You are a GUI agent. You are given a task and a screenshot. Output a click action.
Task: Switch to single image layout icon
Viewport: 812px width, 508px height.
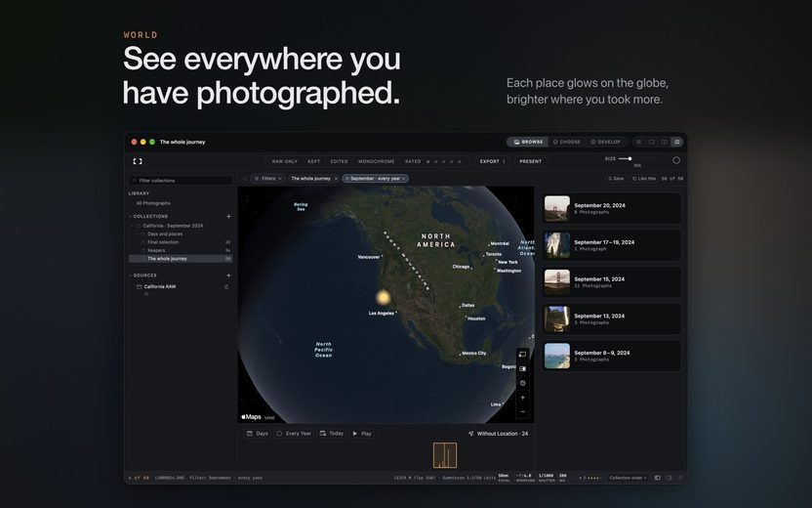click(x=652, y=142)
